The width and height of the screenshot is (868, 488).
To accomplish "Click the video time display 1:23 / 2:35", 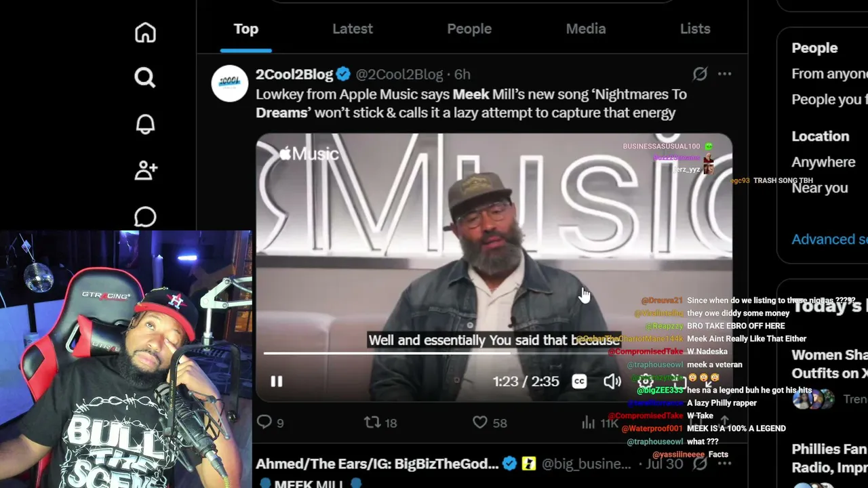I will [526, 382].
